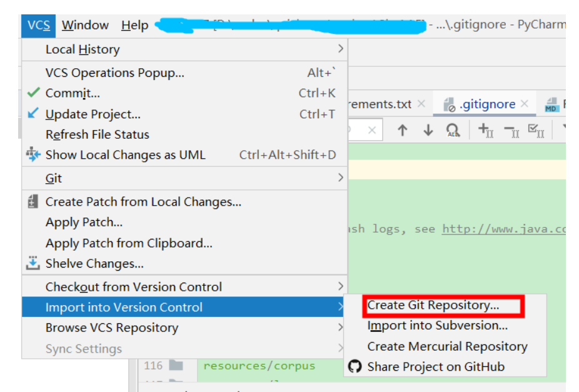The height and width of the screenshot is (392, 579).
Task: Choose Commit from the VCS menu
Action: point(184,93)
